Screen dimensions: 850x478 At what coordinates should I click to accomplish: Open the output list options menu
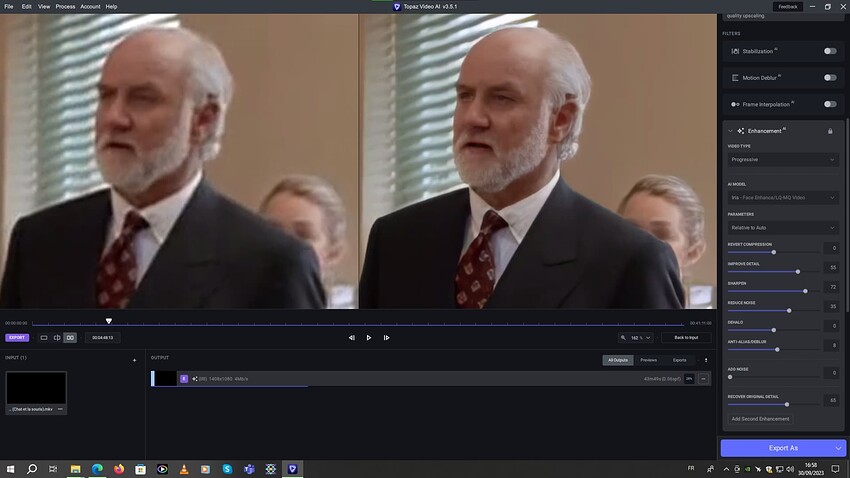[x=706, y=360]
